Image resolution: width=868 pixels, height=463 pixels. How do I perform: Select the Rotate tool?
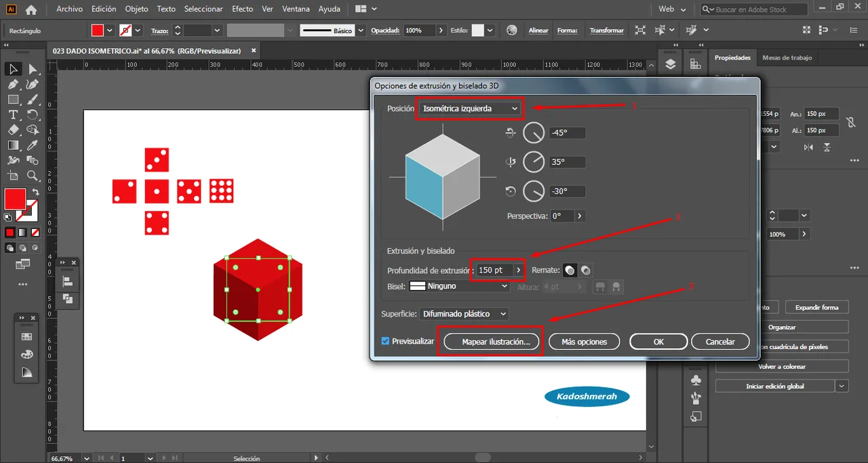pyautogui.click(x=33, y=115)
